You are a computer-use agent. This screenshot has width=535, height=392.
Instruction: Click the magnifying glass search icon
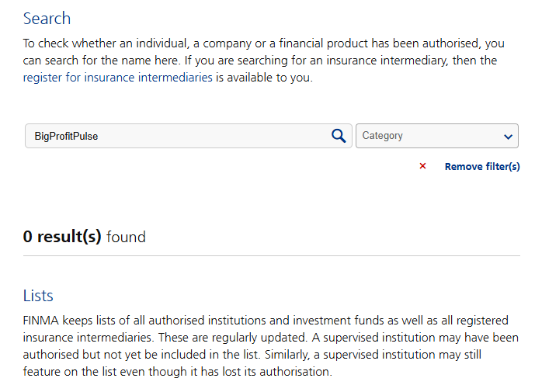point(339,136)
